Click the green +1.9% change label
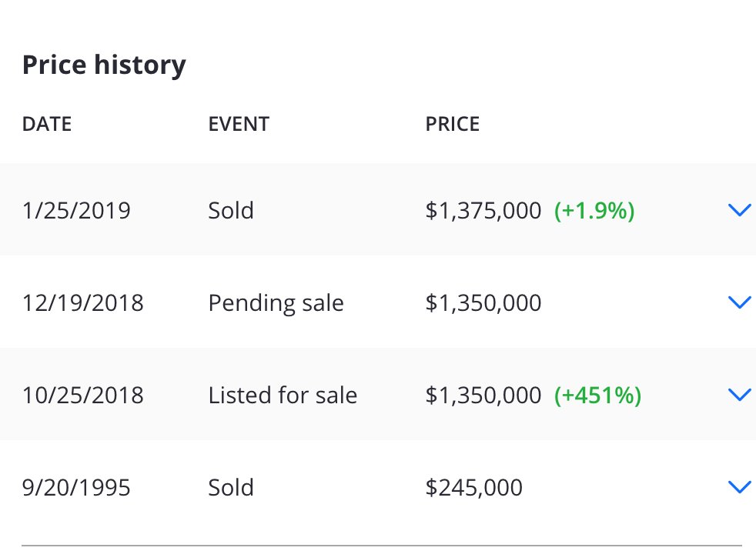The image size is (756, 551). 594,210
